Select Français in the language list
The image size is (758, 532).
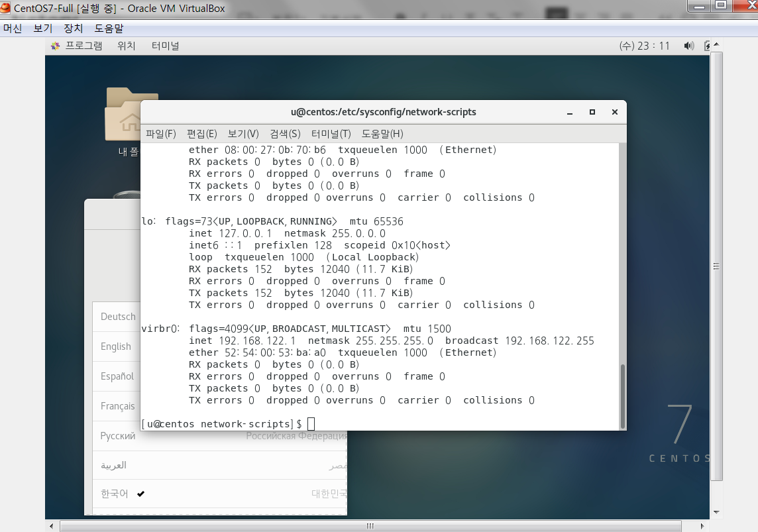pyautogui.click(x=117, y=406)
